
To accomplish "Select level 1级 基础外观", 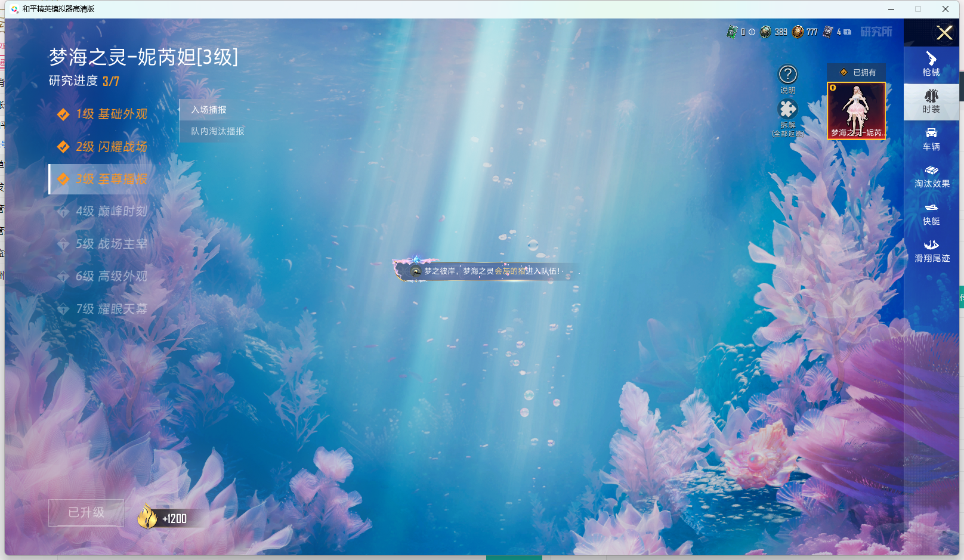I will click(111, 114).
